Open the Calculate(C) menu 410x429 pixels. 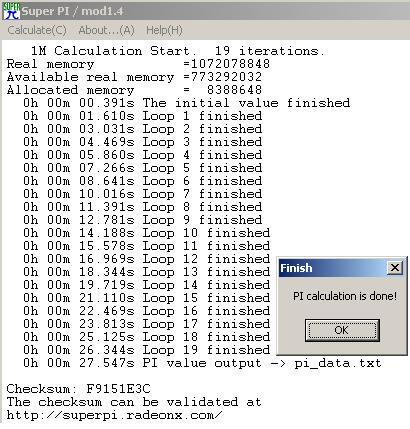click(37, 30)
